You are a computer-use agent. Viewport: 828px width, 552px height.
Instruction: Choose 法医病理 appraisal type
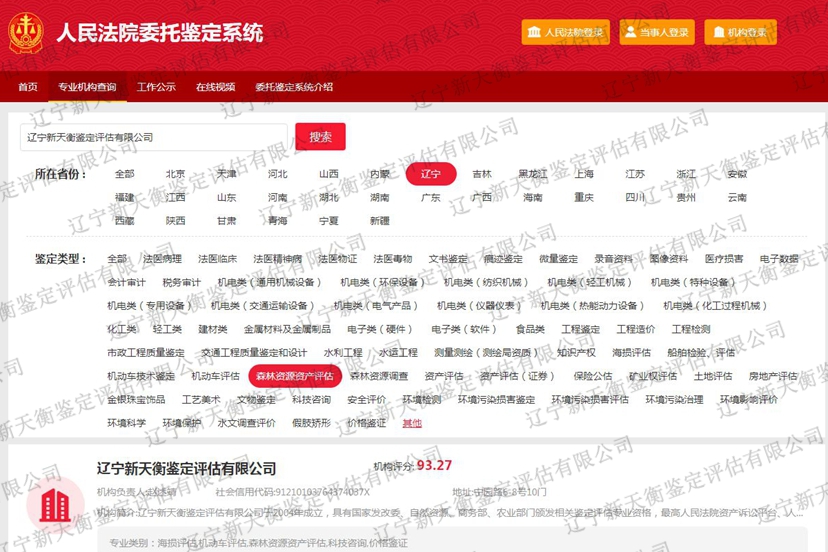coord(162,259)
